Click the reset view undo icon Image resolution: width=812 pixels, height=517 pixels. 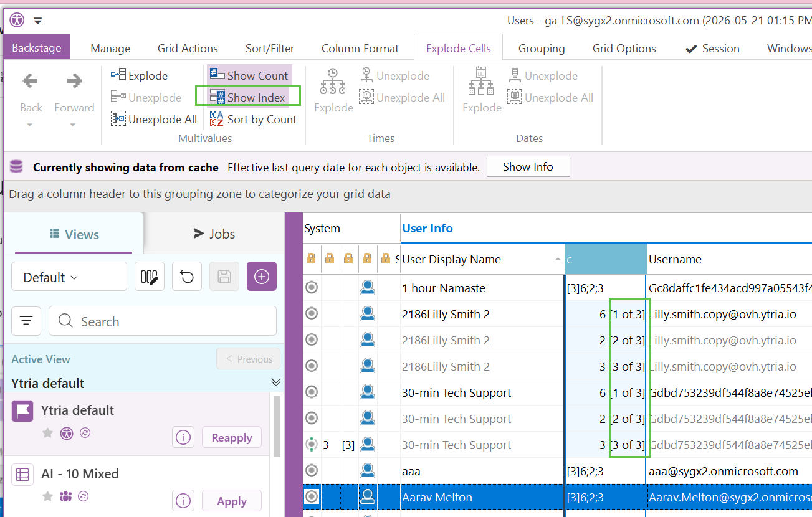tap(187, 277)
